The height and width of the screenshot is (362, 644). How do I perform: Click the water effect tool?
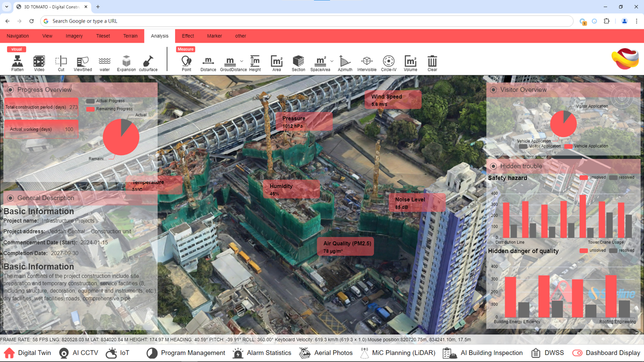[x=104, y=63]
